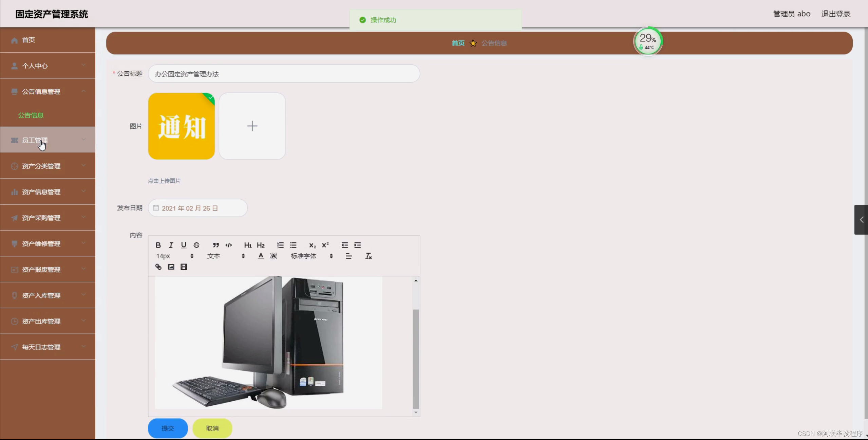Click the 公告标题 title input field

[284, 74]
